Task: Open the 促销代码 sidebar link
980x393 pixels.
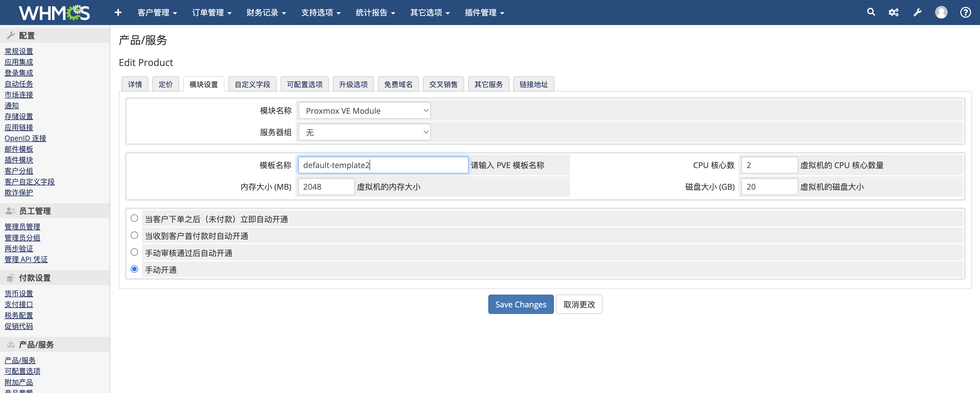Action: pos(18,326)
